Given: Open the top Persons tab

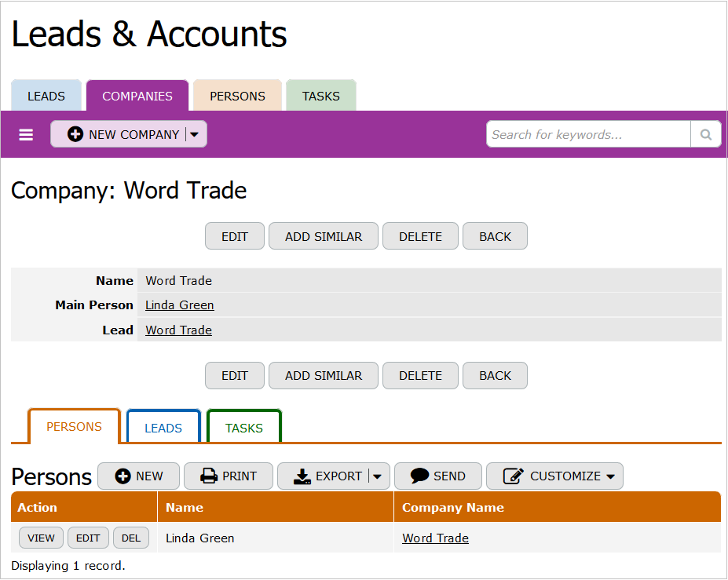Looking at the screenshot, I should 237,96.
